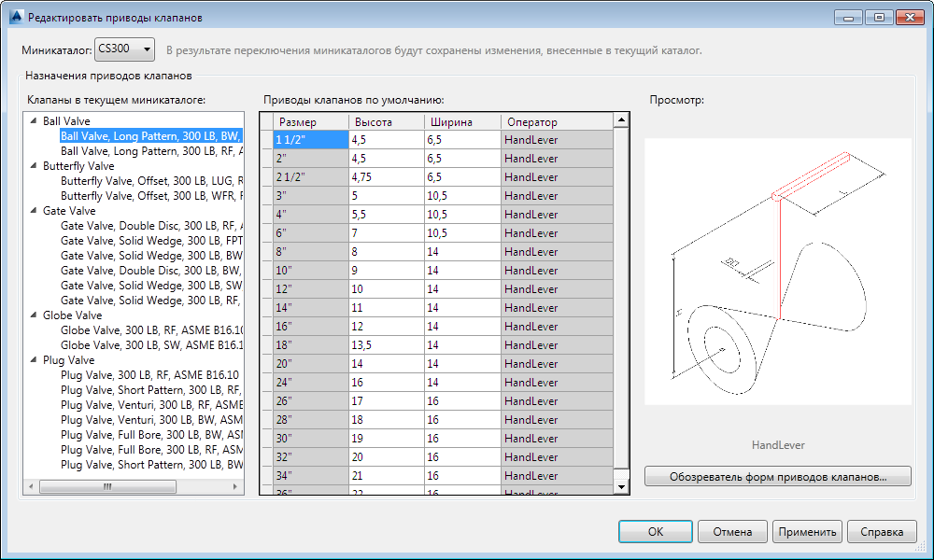This screenshot has height=560, width=934.
Task: Select Globe Valve, 300 LB, RF, ASME B16.10
Action: coord(152,330)
